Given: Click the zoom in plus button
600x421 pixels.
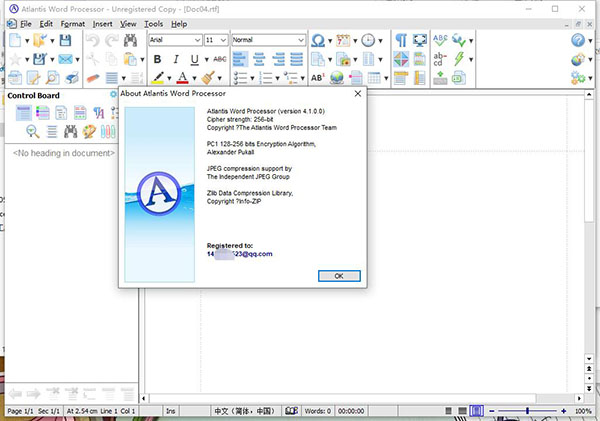Looking at the screenshot, I should tap(563, 411).
